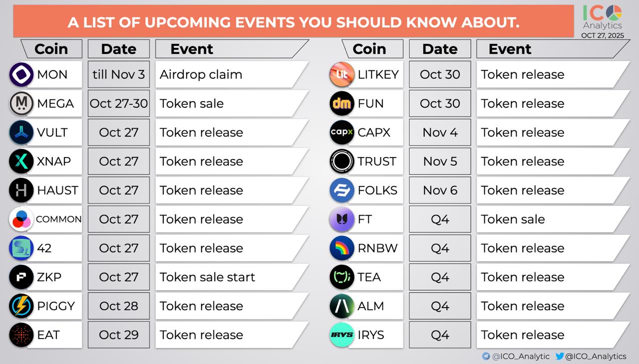The height and width of the screenshot is (364, 639).
Task: Click the XNAP coin logo
Action: pyautogui.click(x=21, y=162)
